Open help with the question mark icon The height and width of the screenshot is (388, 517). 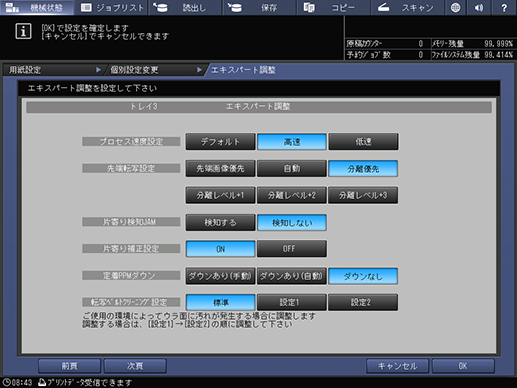(504, 7)
